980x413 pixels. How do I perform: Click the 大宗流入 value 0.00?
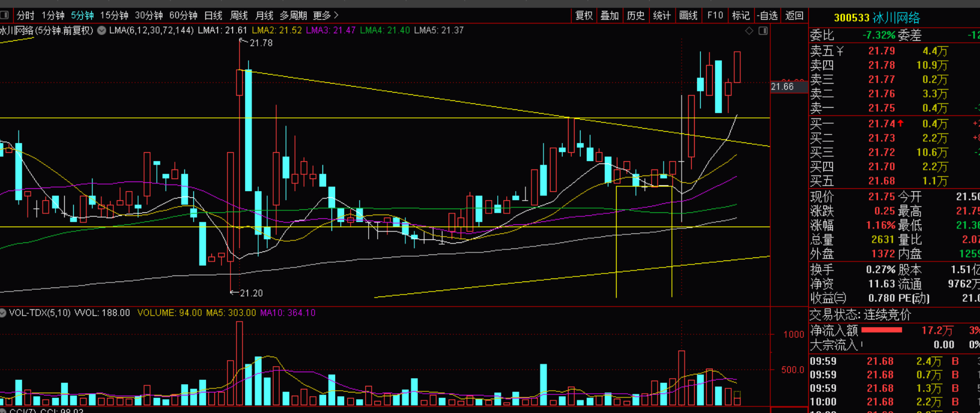[944, 344]
